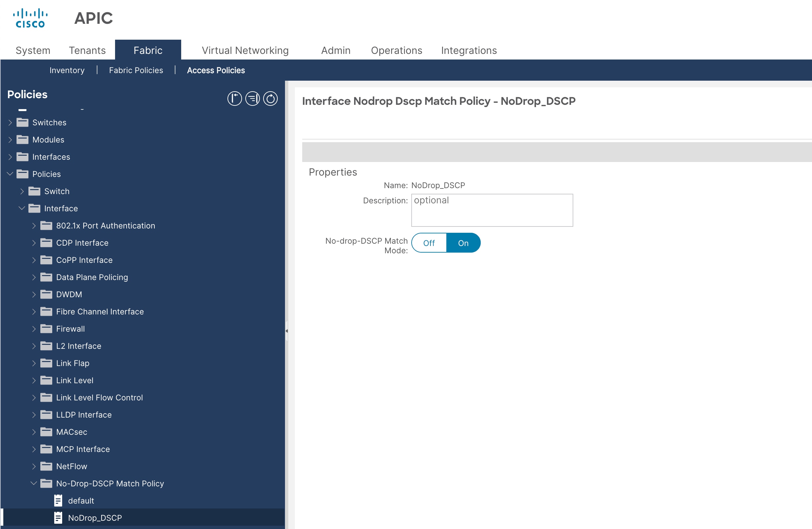Collapse the No-Drop-DSCP Match Policy folder
The width and height of the screenshot is (812, 529).
(x=33, y=483)
